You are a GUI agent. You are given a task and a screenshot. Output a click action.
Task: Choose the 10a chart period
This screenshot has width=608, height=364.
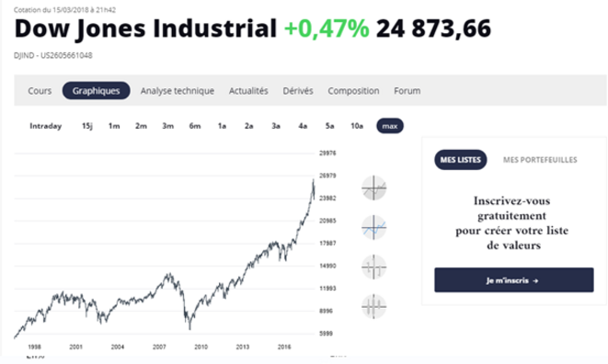(x=357, y=126)
